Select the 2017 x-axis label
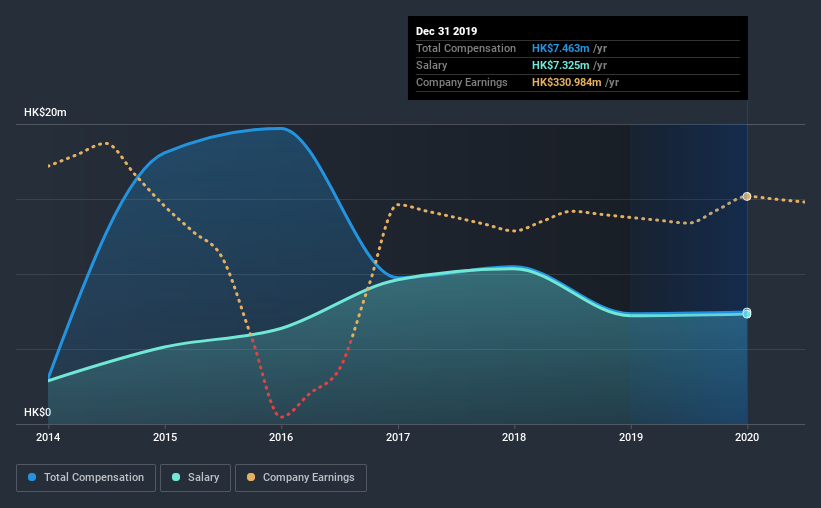This screenshot has width=821, height=508. [398, 437]
